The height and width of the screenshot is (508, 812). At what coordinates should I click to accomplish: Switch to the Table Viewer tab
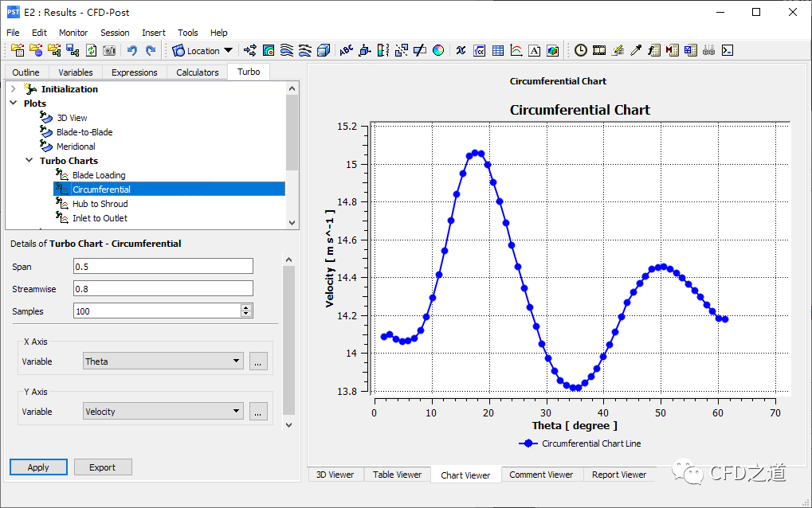pos(397,475)
